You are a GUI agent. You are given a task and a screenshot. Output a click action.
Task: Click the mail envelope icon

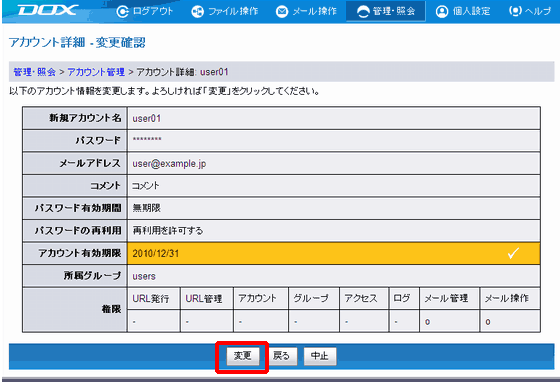click(x=282, y=11)
